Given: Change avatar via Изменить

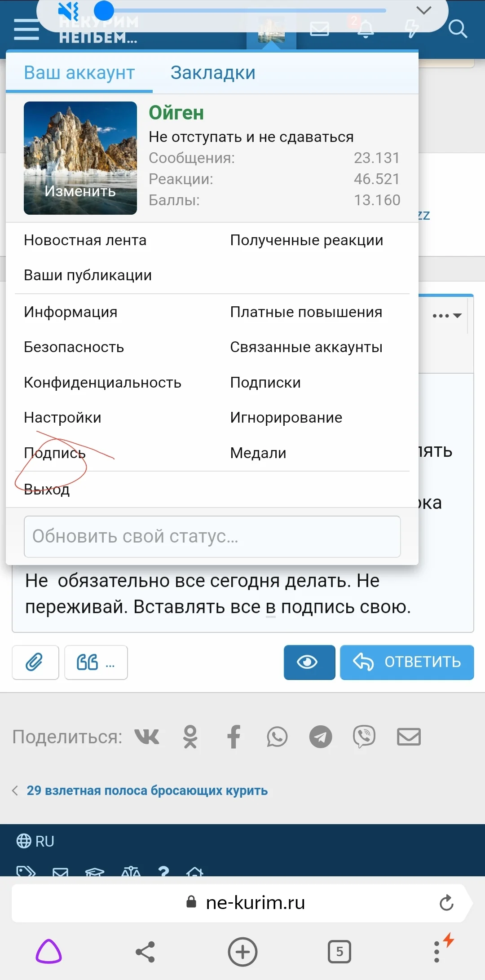Looking at the screenshot, I should (x=80, y=191).
